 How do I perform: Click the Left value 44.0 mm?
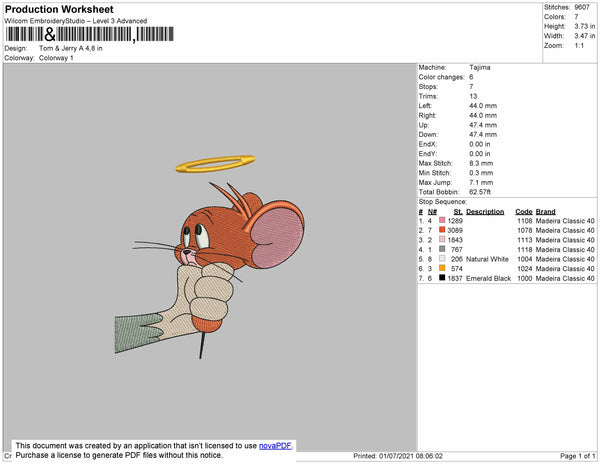[x=483, y=106]
